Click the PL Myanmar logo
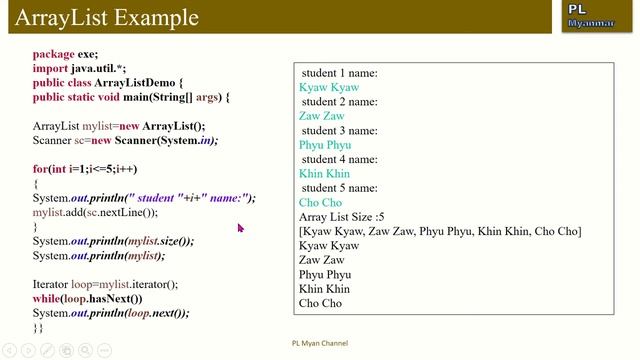The width and height of the screenshot is (640, 360). pyautogui.click(x=597, y=16)
